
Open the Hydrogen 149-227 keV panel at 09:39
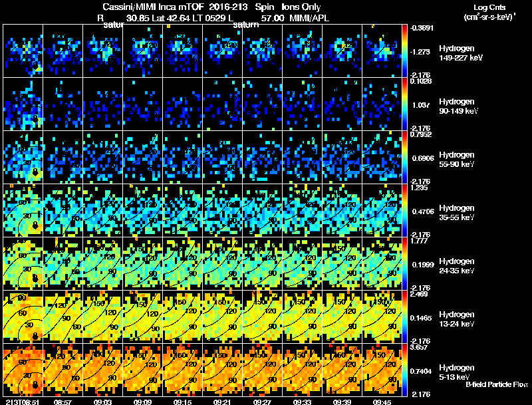342,51
